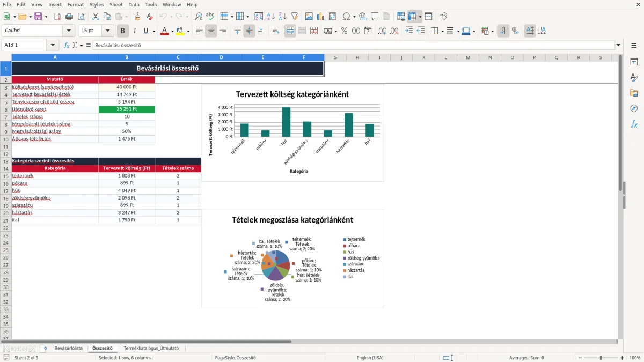
Task: Toggle Merge and Center Cells
Action: tap(290, 31)
